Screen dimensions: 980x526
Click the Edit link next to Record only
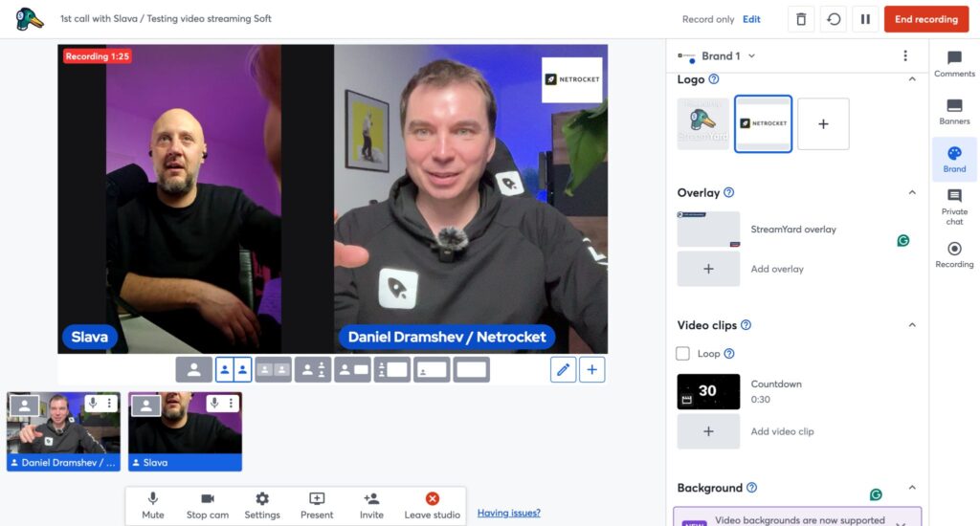click(751, 19)
